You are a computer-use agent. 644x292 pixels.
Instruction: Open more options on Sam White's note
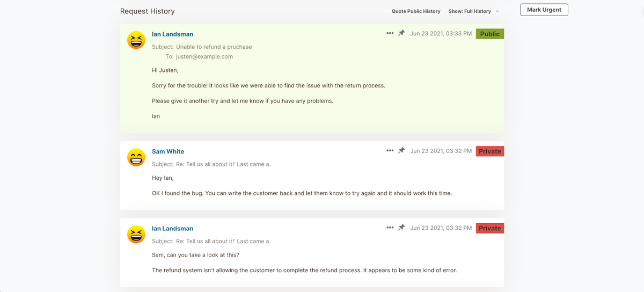coord(390,151)
